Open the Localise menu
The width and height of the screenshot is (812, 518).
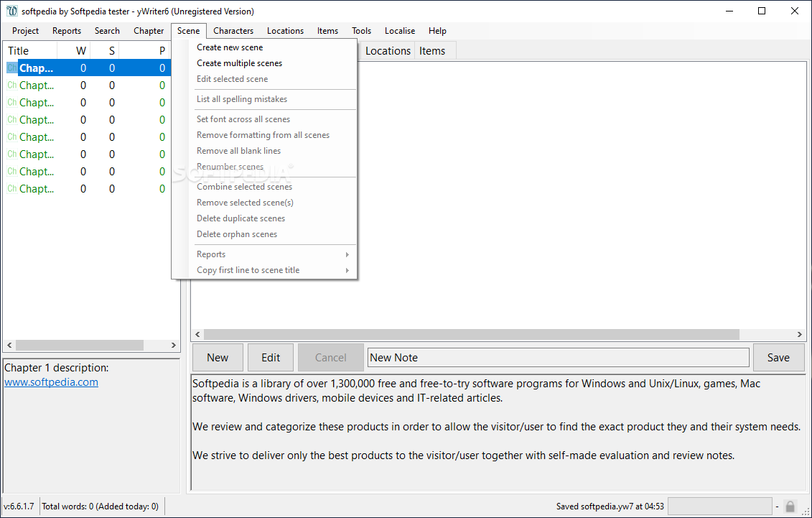(400, 31)
